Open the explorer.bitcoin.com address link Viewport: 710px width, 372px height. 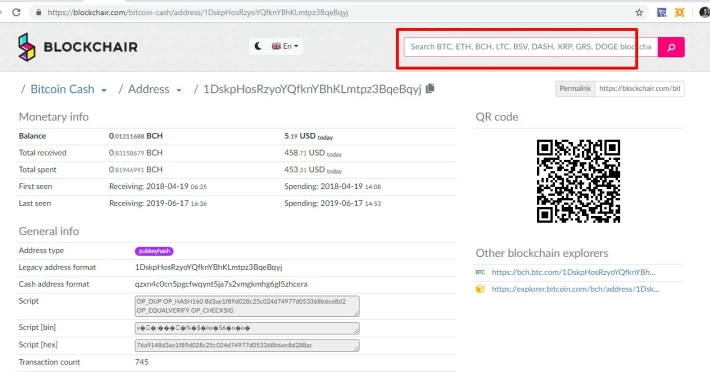[576, 289]
